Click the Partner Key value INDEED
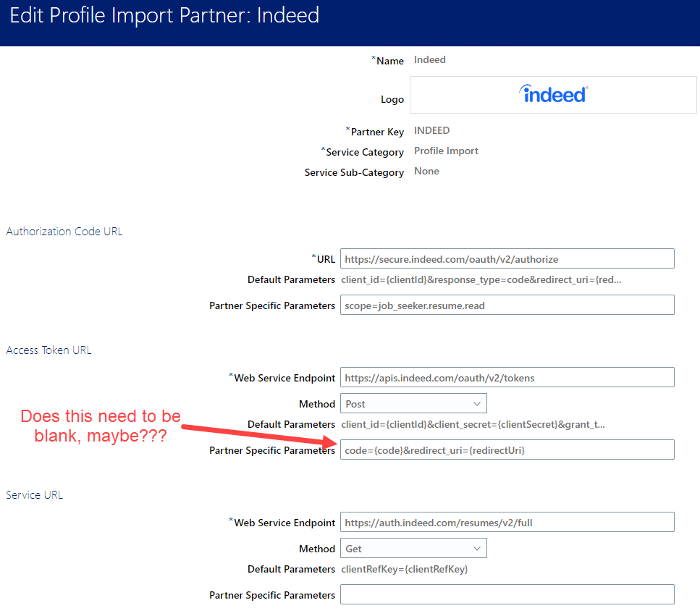The width and height of the screenshot is (700, 616). (431, 130)
